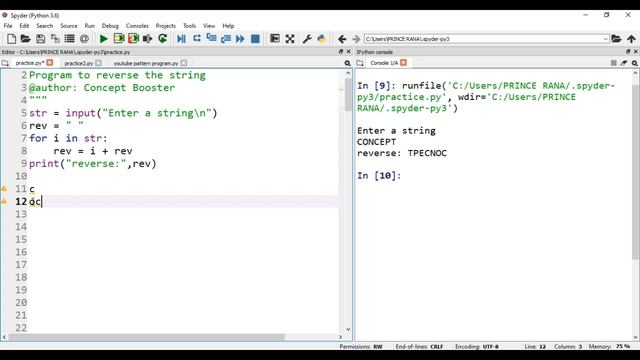This screenshot has height=360, width=640.
Task: Run current cell icon
Action: pos(119,39)
